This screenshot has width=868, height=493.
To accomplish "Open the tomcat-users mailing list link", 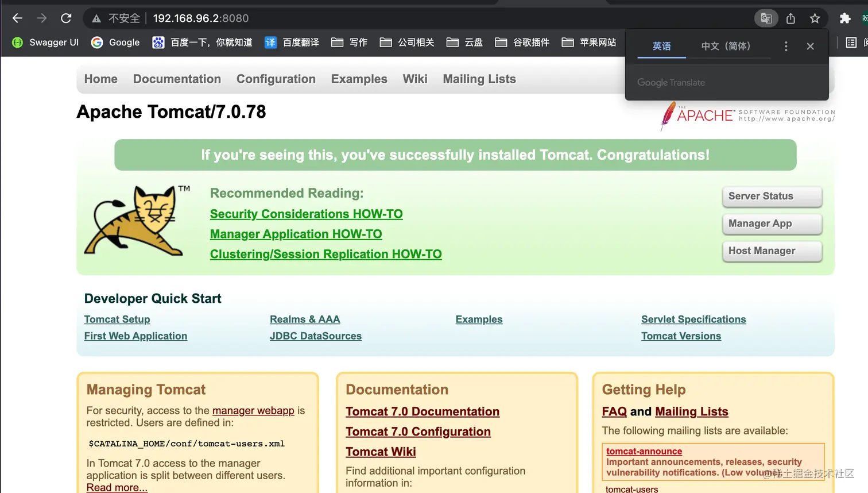I will pos(631,489).
